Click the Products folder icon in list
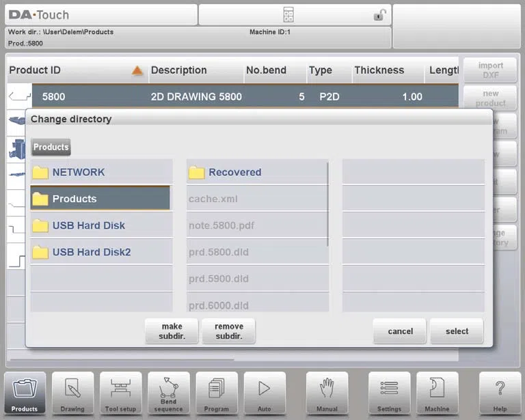This screenshot has height=420, width=525. (x=40, y=199)
